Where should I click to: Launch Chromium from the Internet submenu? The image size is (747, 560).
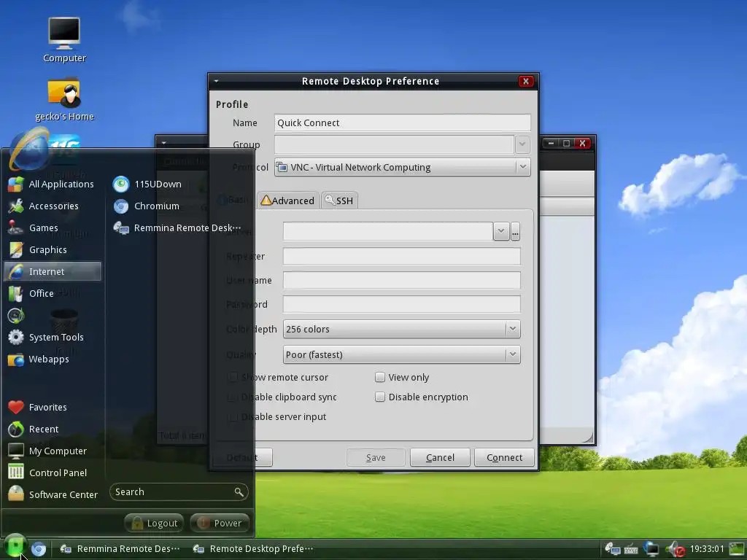point(146,206)
